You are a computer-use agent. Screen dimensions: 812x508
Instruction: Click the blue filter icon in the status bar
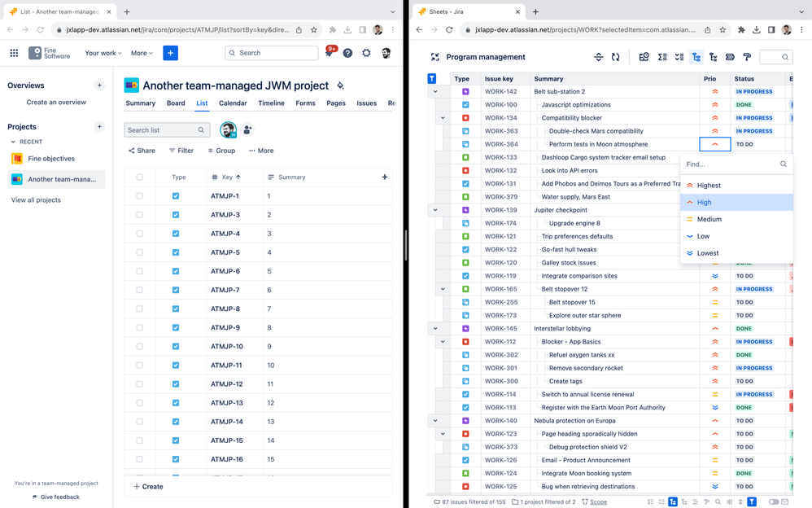753,502
